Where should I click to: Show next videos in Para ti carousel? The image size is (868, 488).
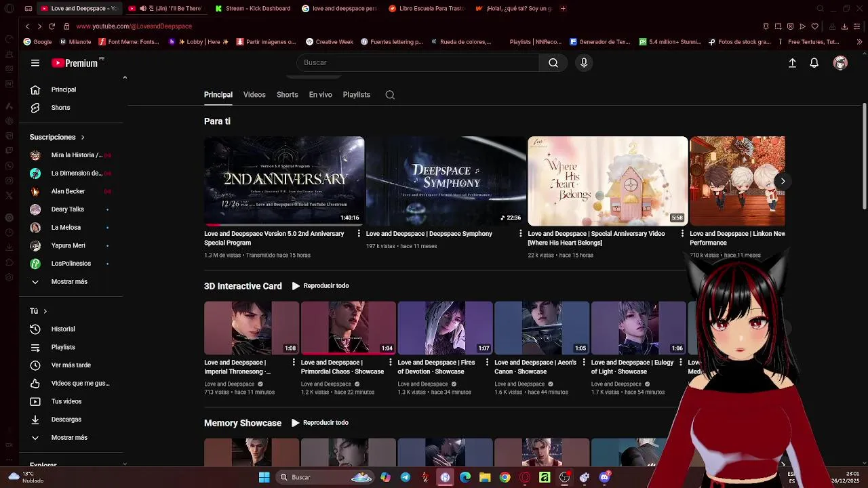coord(783,181)
